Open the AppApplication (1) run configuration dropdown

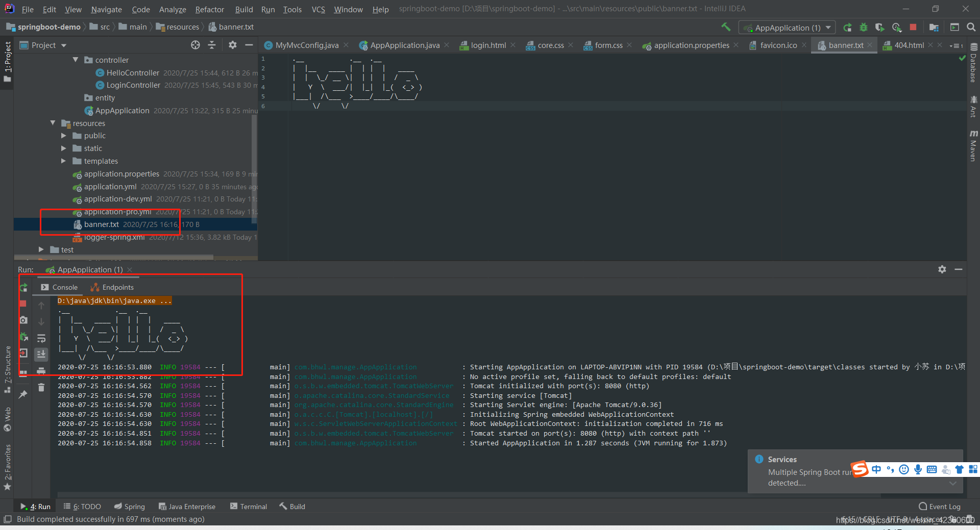click(787, 28)
